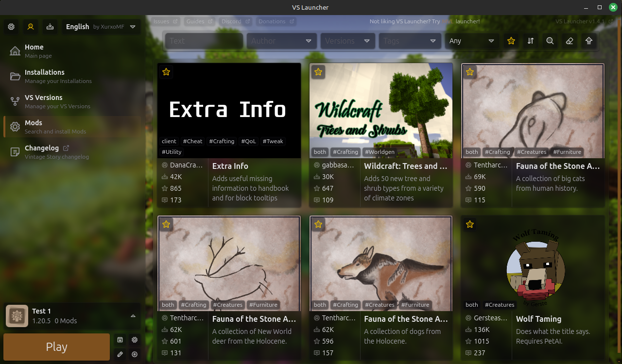This screenshot has height=364, width=622.
Task: Click the account user icon
Action: (31, 27)
